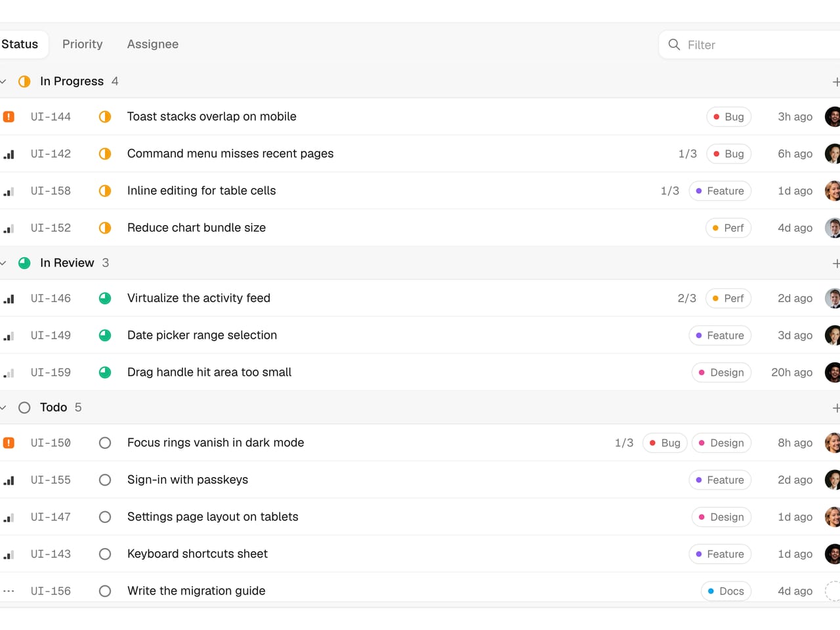Click the priority bars icon for UI-142

tap(9, 154)
